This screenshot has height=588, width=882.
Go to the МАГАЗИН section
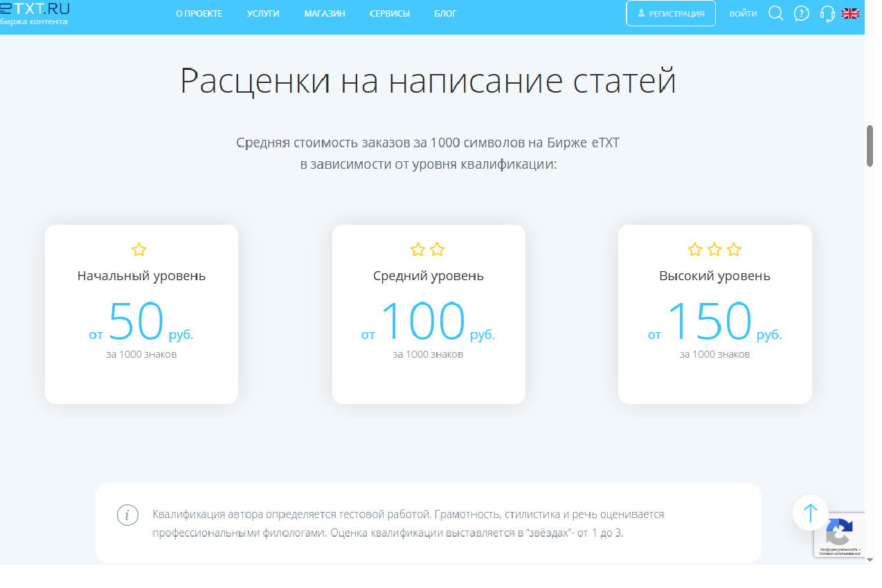coord(325,13)
